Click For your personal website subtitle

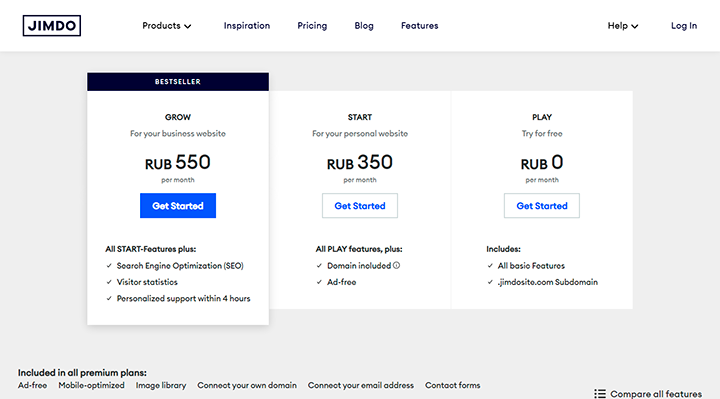(360, 134)
